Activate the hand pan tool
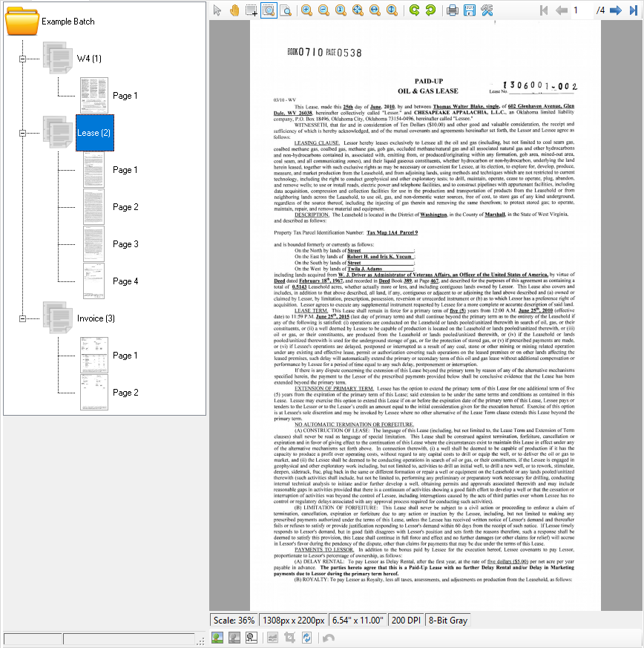 [234, 10]
